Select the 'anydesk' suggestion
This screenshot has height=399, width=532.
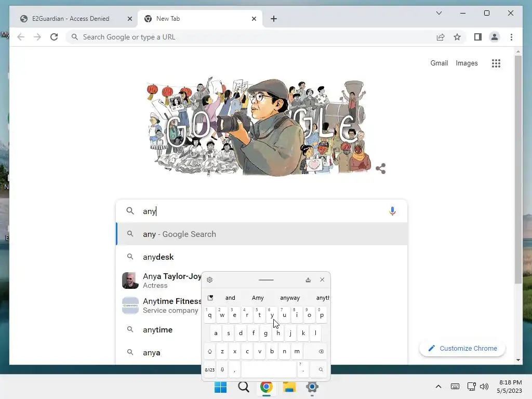[262, 257]
